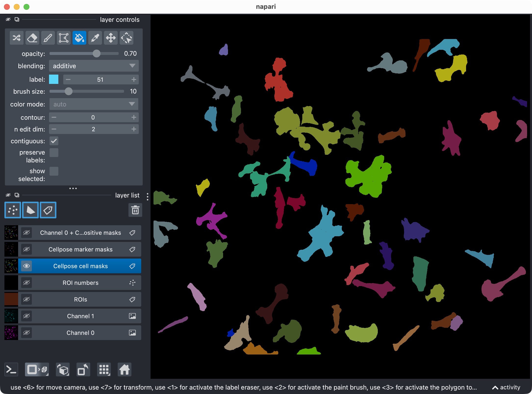Viewport: 532px width, 394px height.
Task: Expand the activity panel
Action: click(x=506, y=387)
